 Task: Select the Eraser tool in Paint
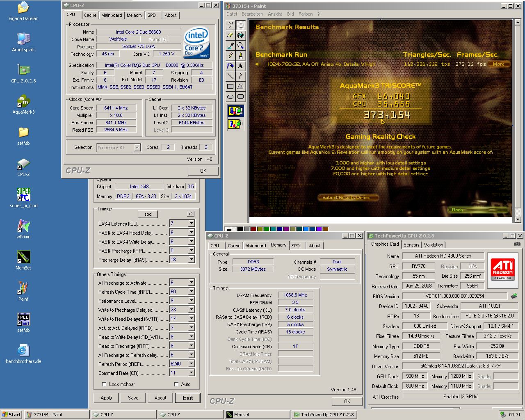[231, 35]
